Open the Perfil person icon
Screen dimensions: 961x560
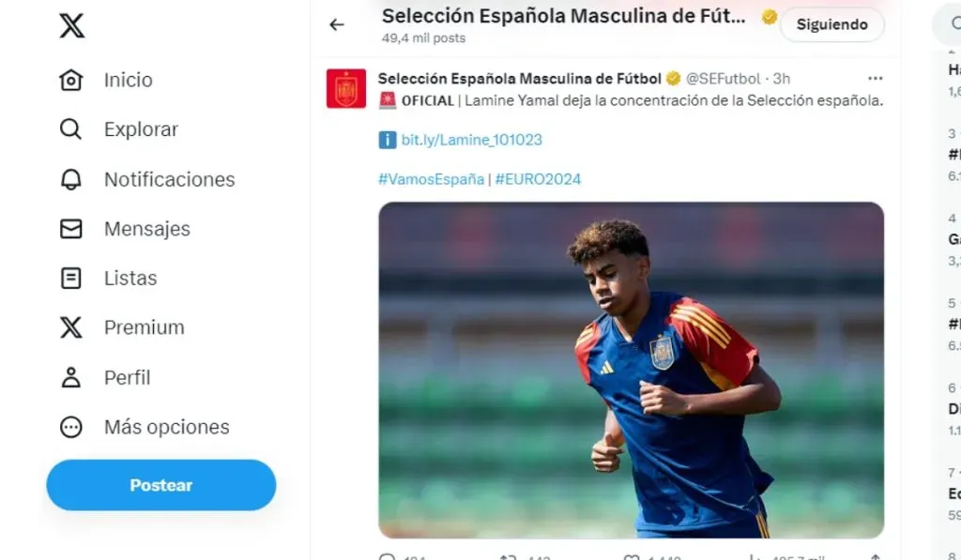tap(71, 377)
